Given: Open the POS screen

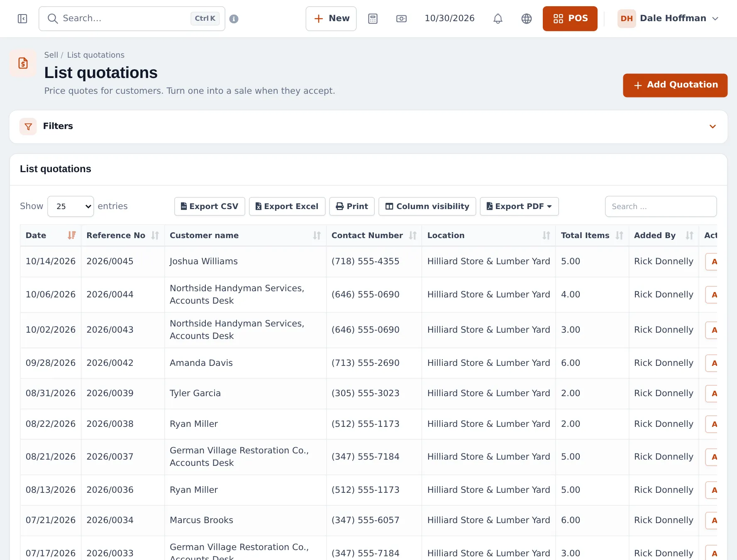Looking at the screenshot, I should (570, 19).
